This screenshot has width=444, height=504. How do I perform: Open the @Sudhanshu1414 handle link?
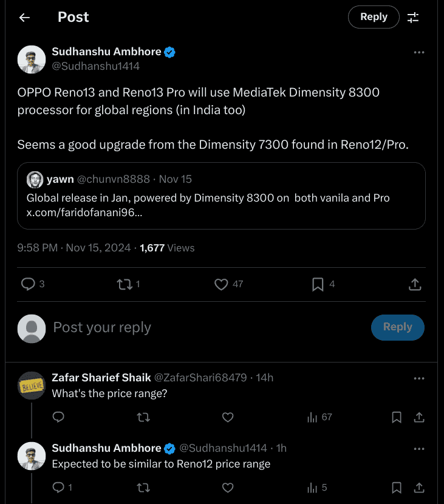pos(96,66)
